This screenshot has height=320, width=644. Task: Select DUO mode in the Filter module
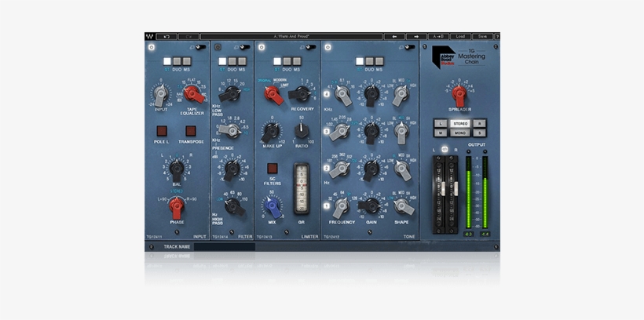(232, 61)
